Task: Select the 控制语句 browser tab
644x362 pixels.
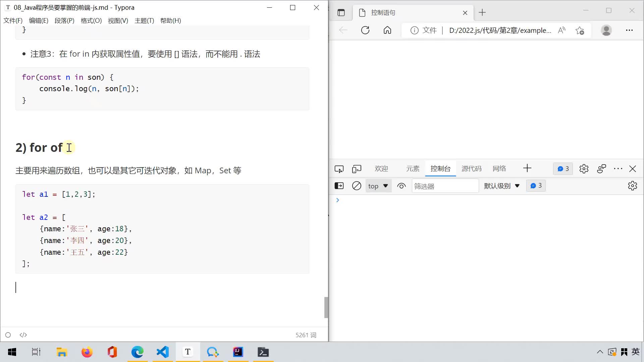Action: pyautogui.click(x=413, y=13)
